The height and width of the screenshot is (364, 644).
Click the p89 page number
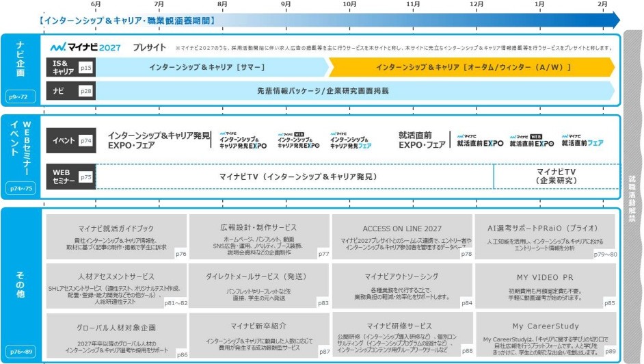(611, 351)
